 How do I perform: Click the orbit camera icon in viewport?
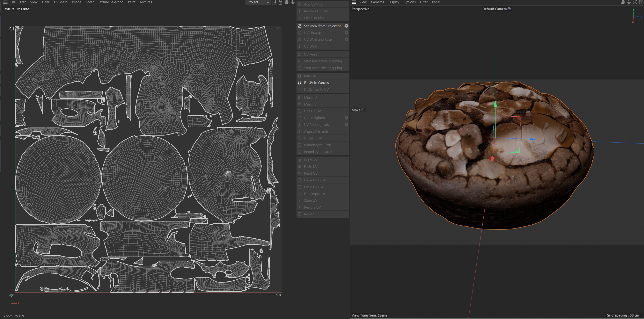point(635,2)
